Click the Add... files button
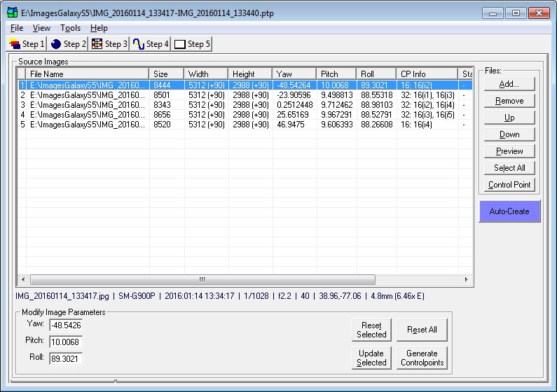The width and height of the screenshot is (557, 392). [x=509, y=84]
